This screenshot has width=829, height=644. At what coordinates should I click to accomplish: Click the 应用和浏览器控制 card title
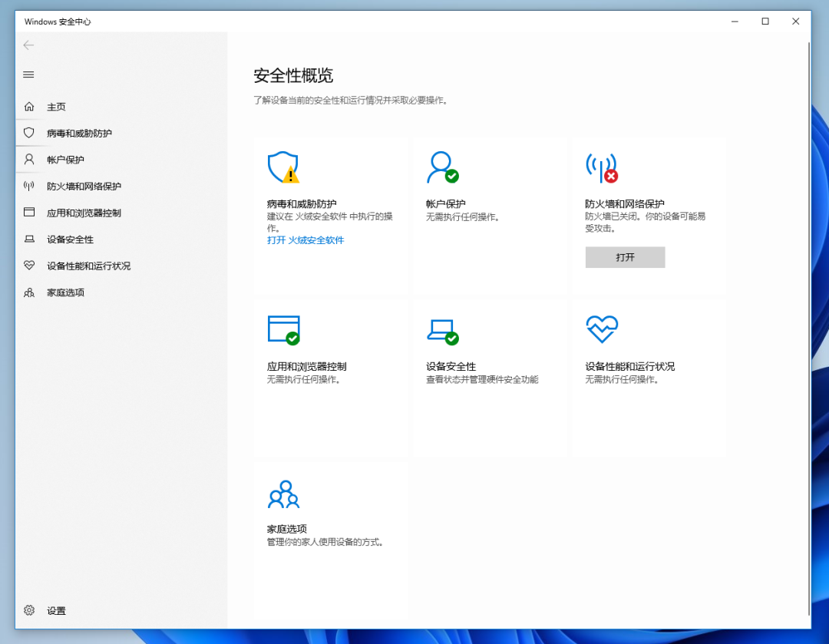[x=306, y=366]
